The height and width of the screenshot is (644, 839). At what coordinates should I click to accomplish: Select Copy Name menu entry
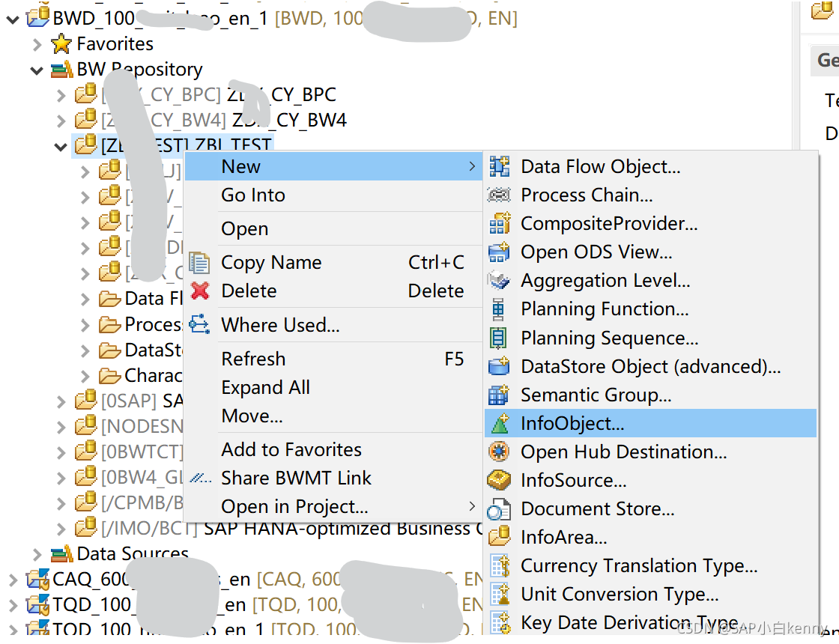(x=333, y=263)
